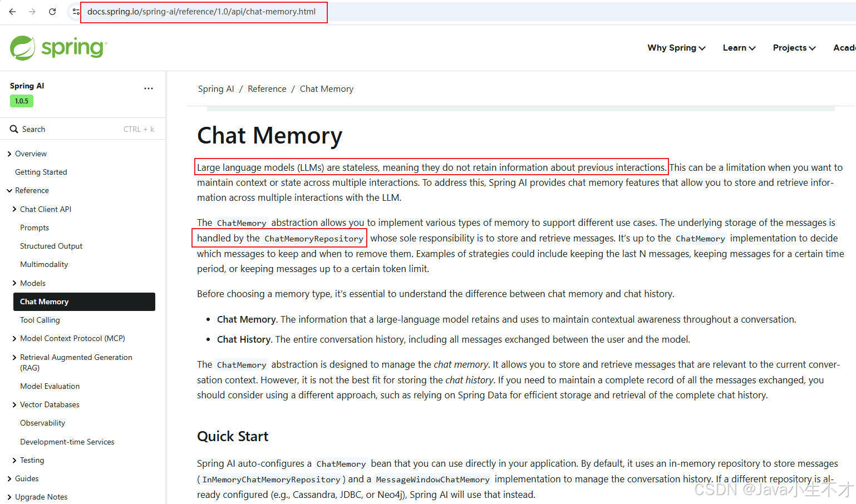
Task: Click the Chat Memory page heading
Action: (269, 136)
